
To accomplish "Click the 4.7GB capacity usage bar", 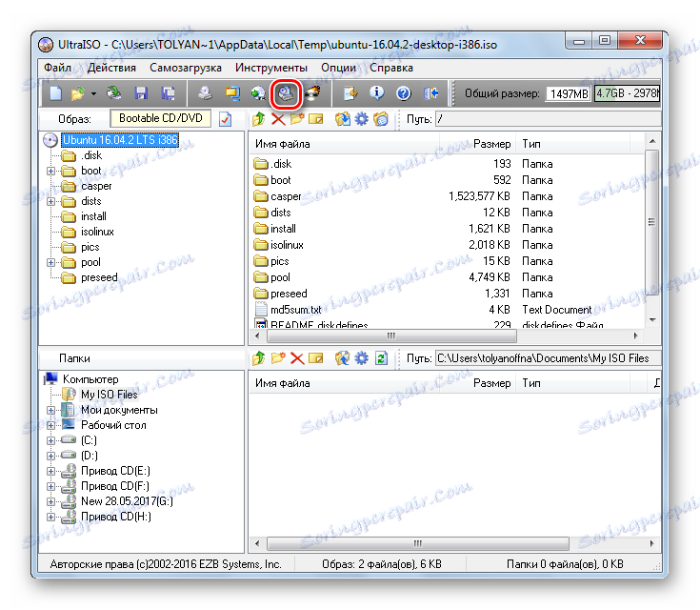I will 627,93.
